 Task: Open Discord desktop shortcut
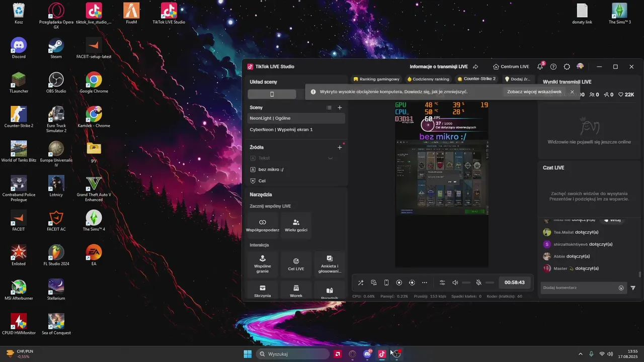tap(19, 48)
